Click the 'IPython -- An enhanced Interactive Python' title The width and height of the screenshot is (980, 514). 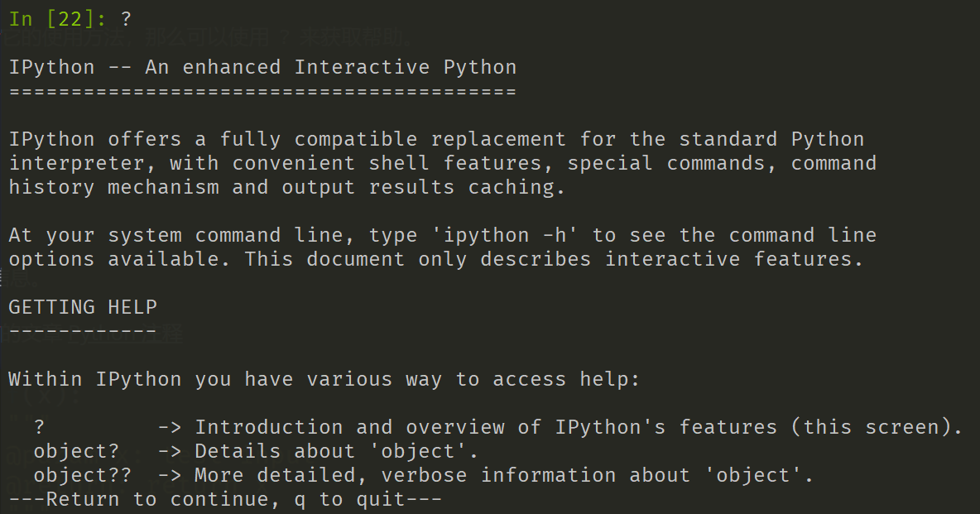coord(262,67)
